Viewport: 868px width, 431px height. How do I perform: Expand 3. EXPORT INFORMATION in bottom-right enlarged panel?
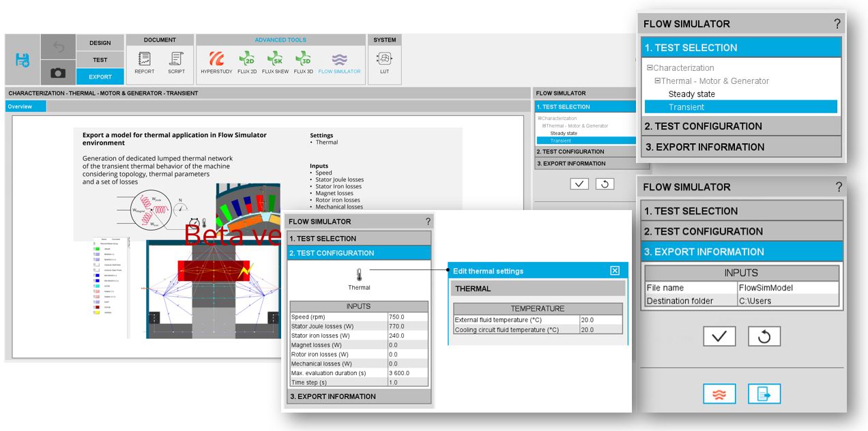pyautogui.click(x=742, y=252)
